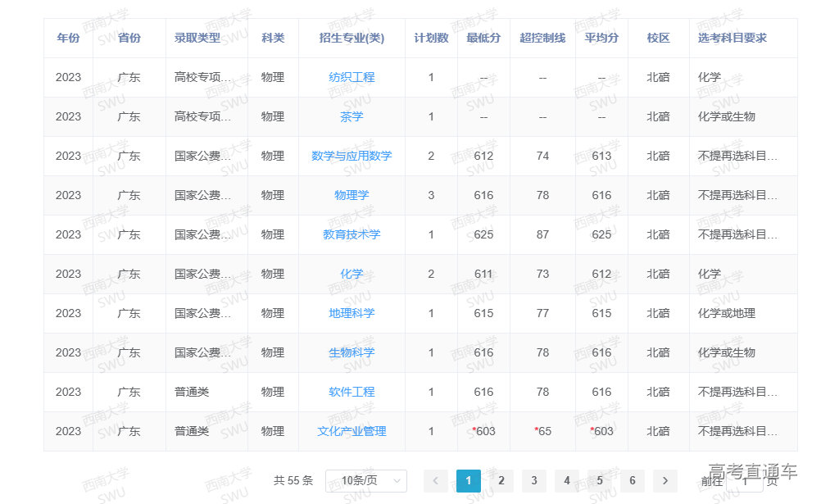Navigate to page 6
This screenshot has height=504, width=821.
(x=633, y=481)
